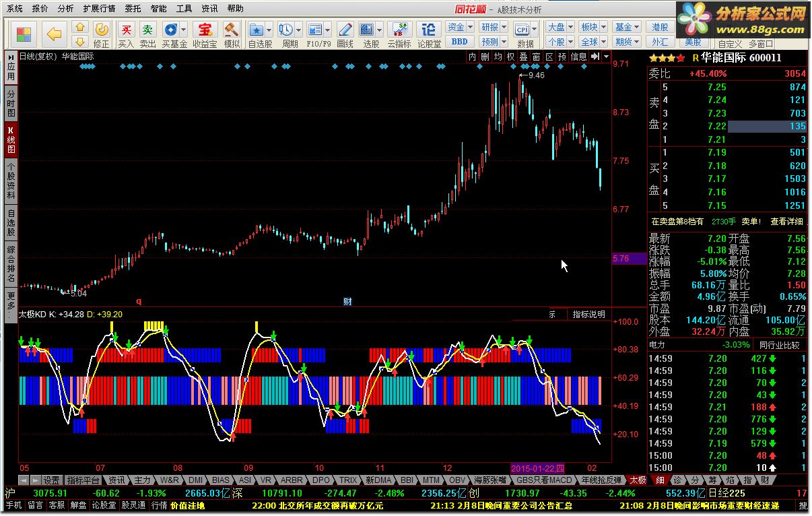812x516 pixels.
Task: Click the 删 chart toolbar icon
Action: point(485,57)
